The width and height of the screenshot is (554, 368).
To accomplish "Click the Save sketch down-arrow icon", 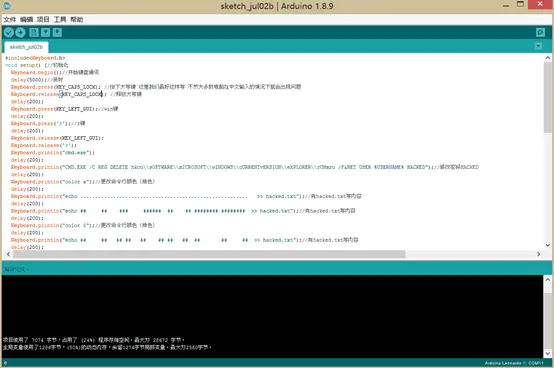I will [57, 32].
